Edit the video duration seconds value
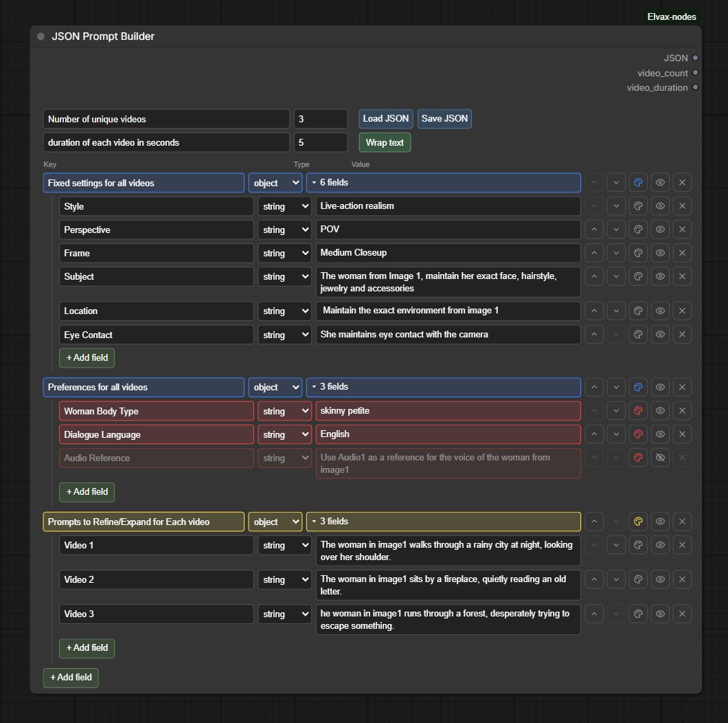Screen dimensions: 728x723 pos(320,142)
